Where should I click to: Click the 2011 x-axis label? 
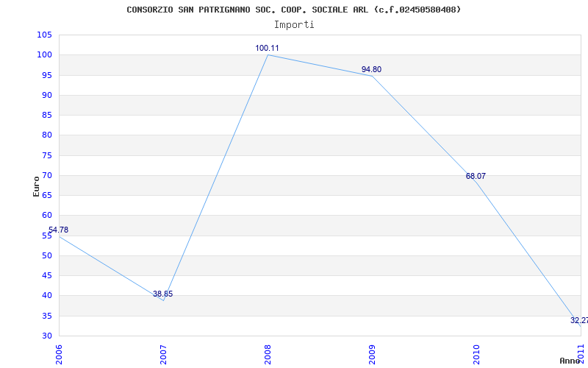[581, 355]
